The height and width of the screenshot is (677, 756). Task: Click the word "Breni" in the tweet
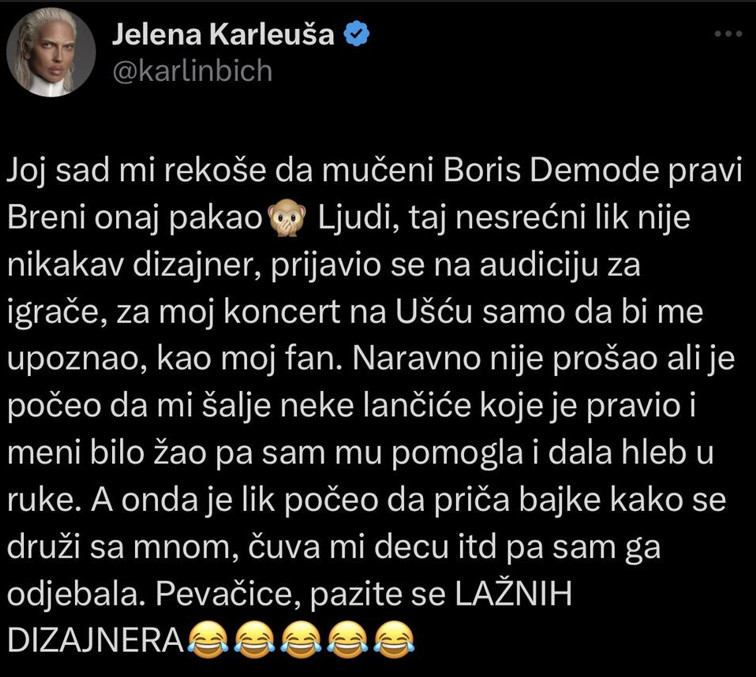[46, 218]
